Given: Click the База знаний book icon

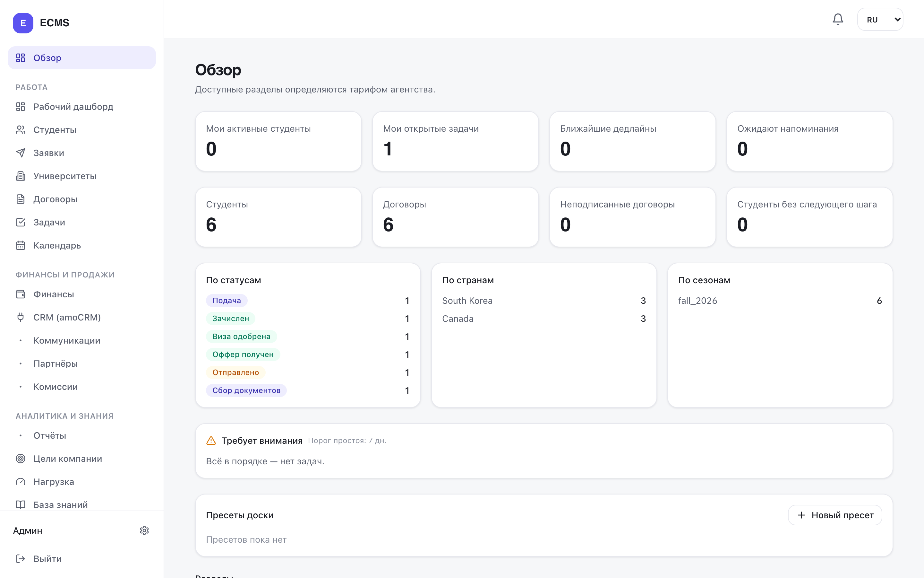Looking at the screenshot, I should tap(21, 505).
